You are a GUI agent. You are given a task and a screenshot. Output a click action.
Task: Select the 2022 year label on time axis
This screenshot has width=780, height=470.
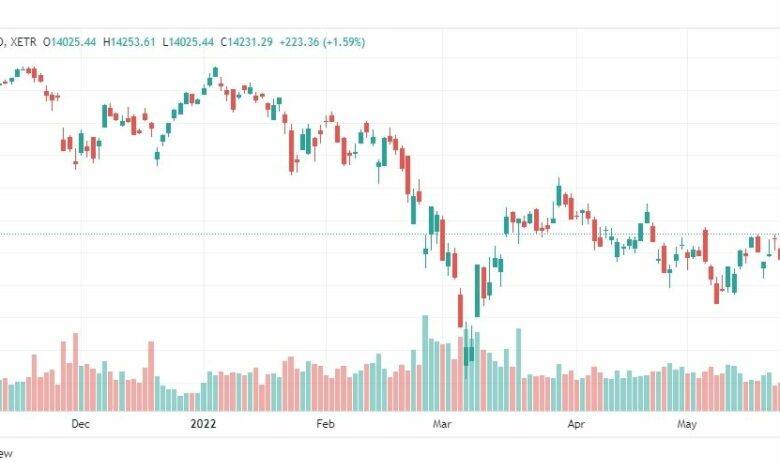203,424
